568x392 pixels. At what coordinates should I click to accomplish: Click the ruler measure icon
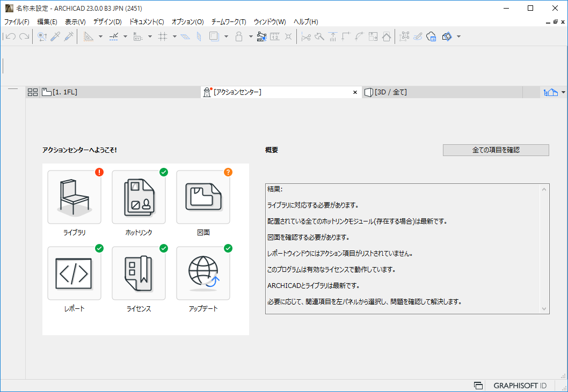click(x=275, y=36)
